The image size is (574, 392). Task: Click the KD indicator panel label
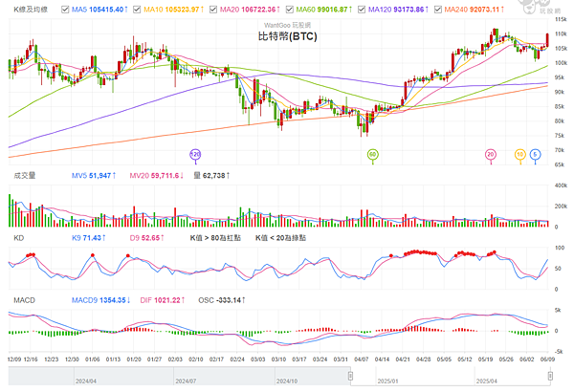click(x=19, y=238)
